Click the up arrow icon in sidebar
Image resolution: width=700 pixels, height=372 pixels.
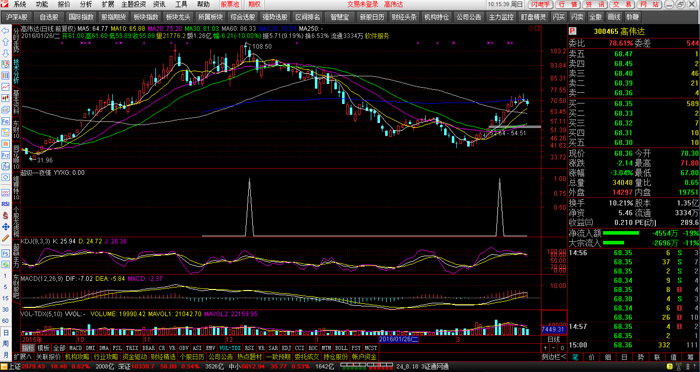tap(6, 42)
